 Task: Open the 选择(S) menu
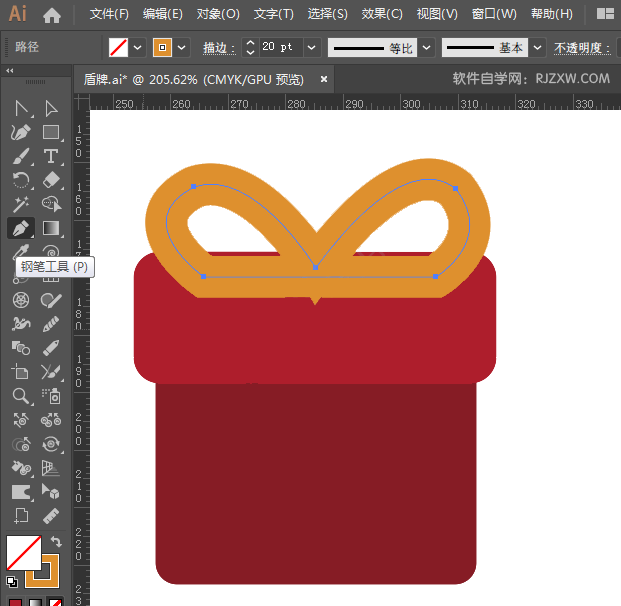tap(328, 14)
